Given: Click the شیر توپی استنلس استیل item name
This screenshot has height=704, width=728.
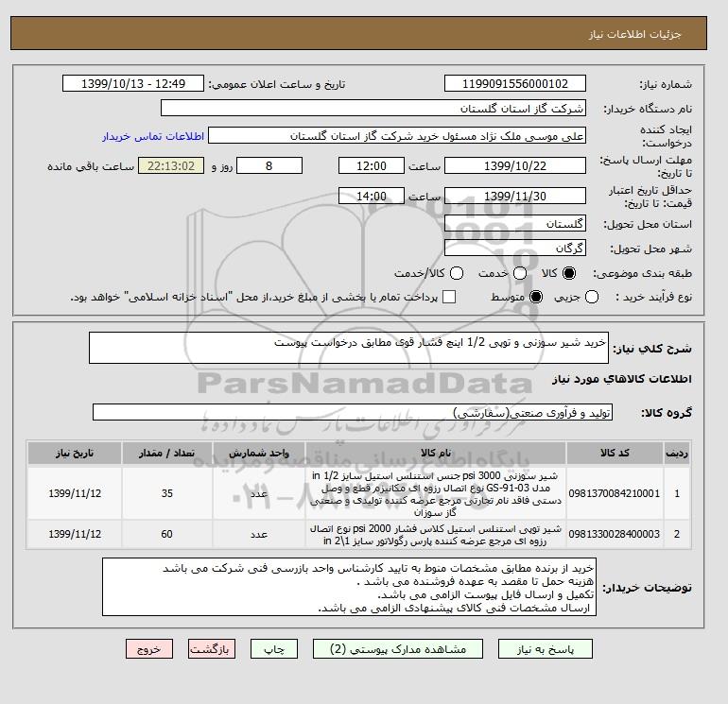Looking at the screenshot, I should pyautogui.click(x=436, y=535).
